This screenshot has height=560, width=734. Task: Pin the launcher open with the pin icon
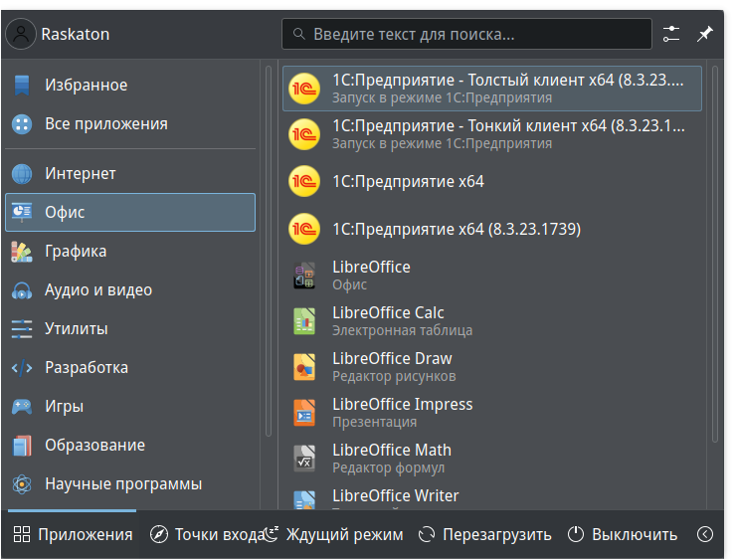704,34
